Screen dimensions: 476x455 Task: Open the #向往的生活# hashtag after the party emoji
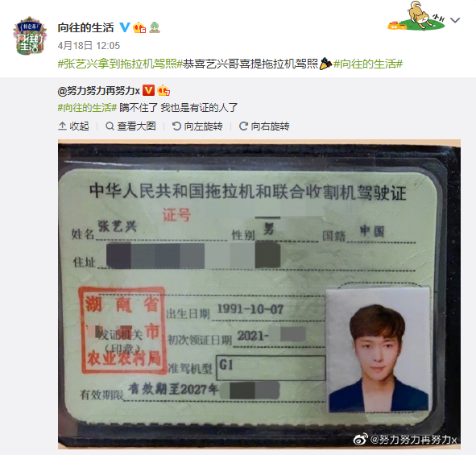368,64
